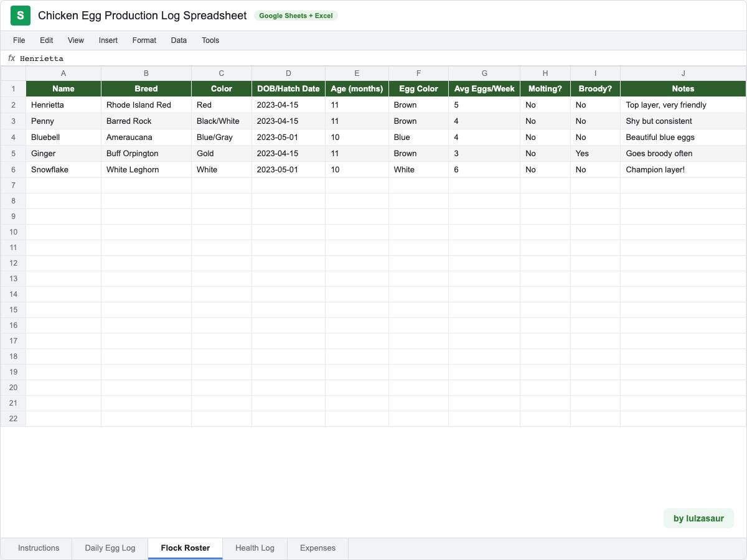Viewport: 747px width, 560px height.
Task: Open the View menu
Action: point(76,40)
